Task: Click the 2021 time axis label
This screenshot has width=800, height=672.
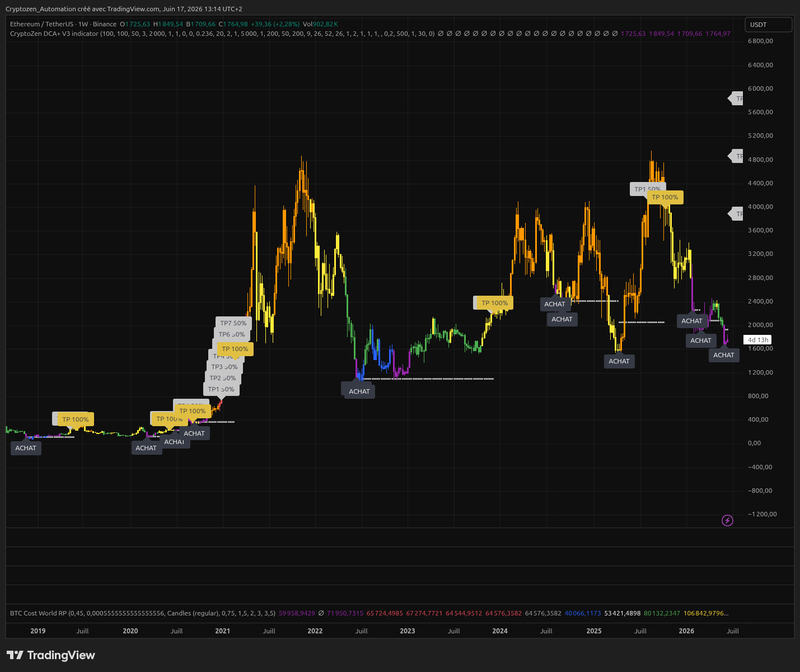Action: pos(223,631)
